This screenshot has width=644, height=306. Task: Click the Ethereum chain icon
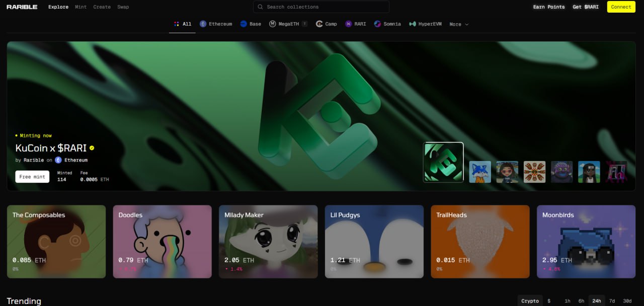203,24
